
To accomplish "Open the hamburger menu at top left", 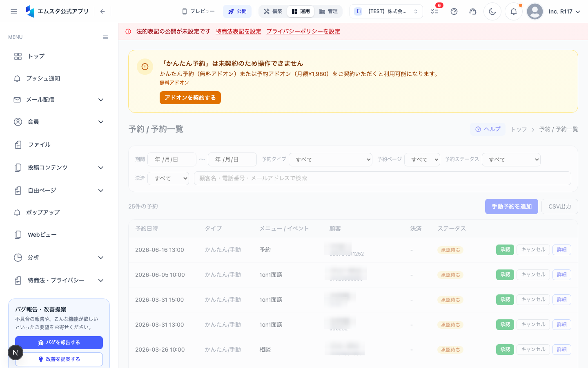I will pos(14,11).
